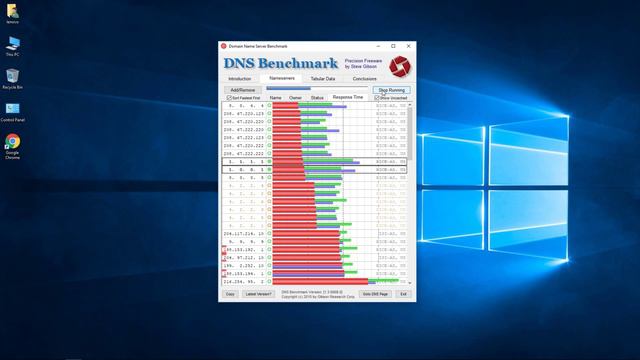Switch to the Introduction tab

(x=240, y=79)
